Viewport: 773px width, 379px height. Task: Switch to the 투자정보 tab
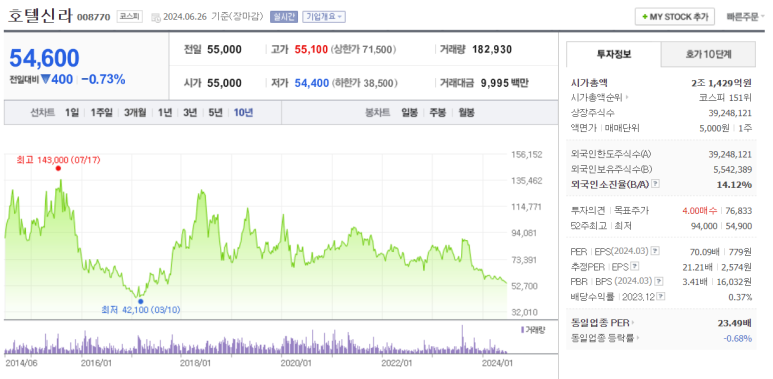pyautogui.click(x=613, y=54)
